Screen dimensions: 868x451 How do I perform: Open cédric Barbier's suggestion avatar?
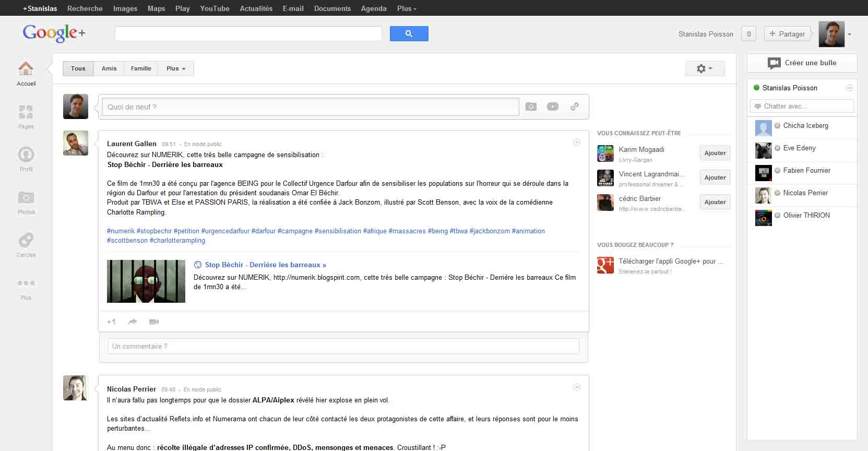pos(605,203)
